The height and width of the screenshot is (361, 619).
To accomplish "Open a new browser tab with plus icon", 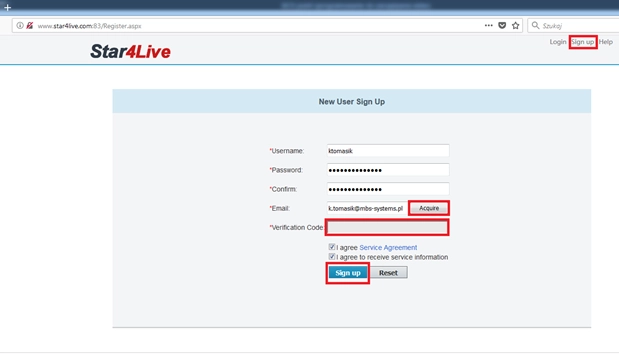I will (7, 7).
